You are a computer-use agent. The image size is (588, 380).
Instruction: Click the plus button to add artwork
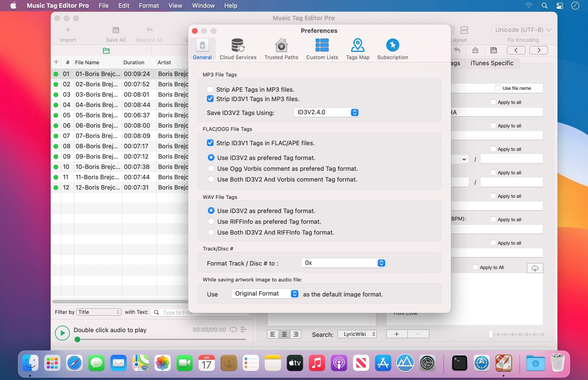click(397, 334)
